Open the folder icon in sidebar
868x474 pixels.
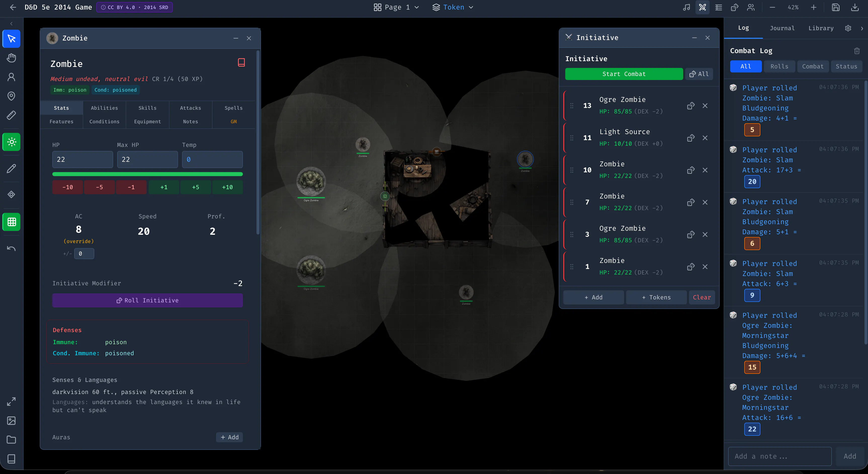tap(12, 440)
